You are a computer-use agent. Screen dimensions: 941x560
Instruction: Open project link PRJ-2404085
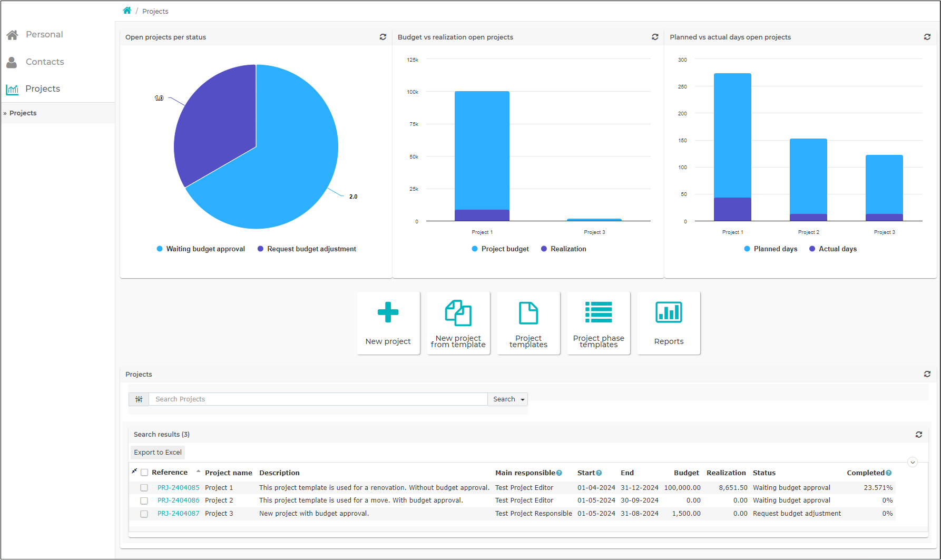[179, 488]
